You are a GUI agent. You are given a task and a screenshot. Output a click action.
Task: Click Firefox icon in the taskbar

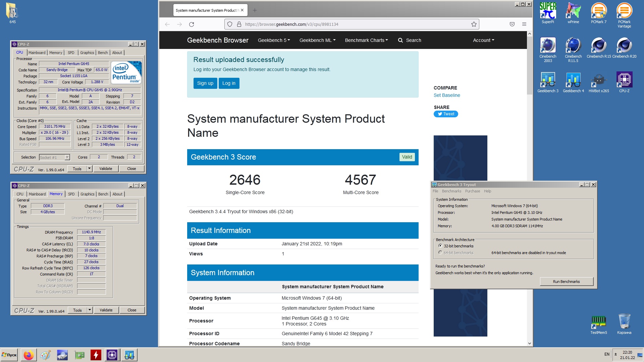[29, 355]
